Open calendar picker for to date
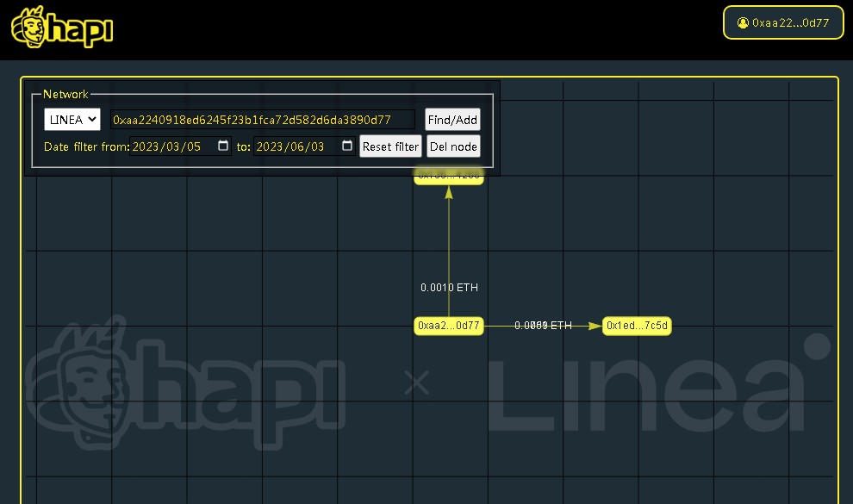The image size is (853, 504). pyautogui.click(x=347, y=146)
